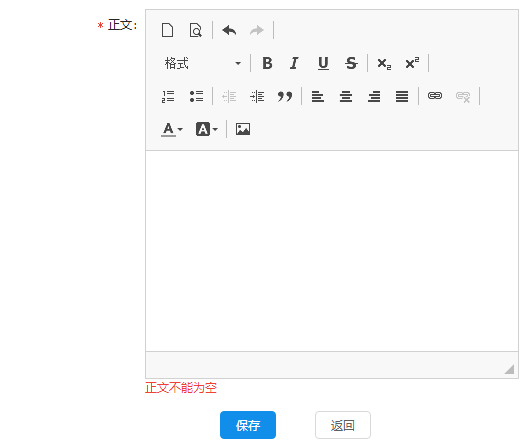Insert a bulleted list
529x446 pixels.
point(196,96)
